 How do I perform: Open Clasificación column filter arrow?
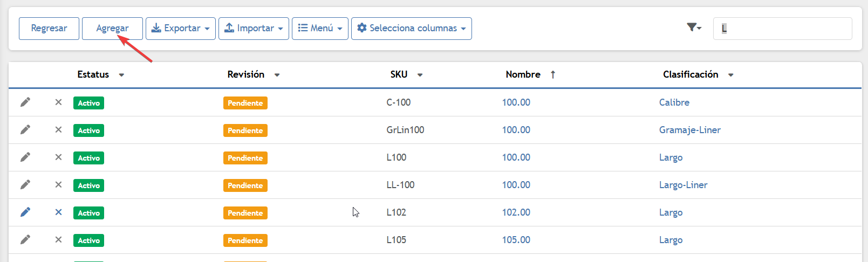click(x=730, y=75)
